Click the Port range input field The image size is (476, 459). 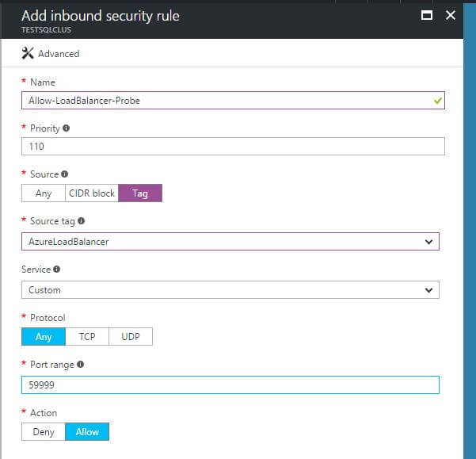230,384
